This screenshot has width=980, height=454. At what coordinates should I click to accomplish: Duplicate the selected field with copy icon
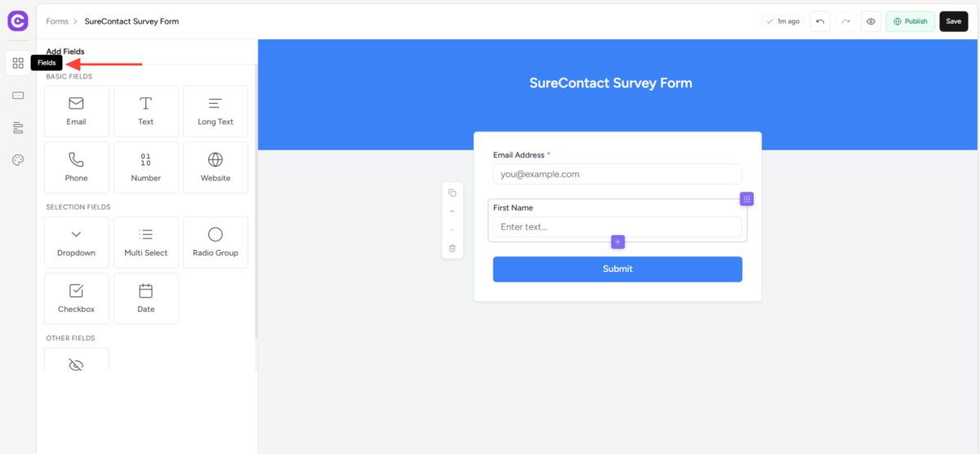tap(452, 193)
